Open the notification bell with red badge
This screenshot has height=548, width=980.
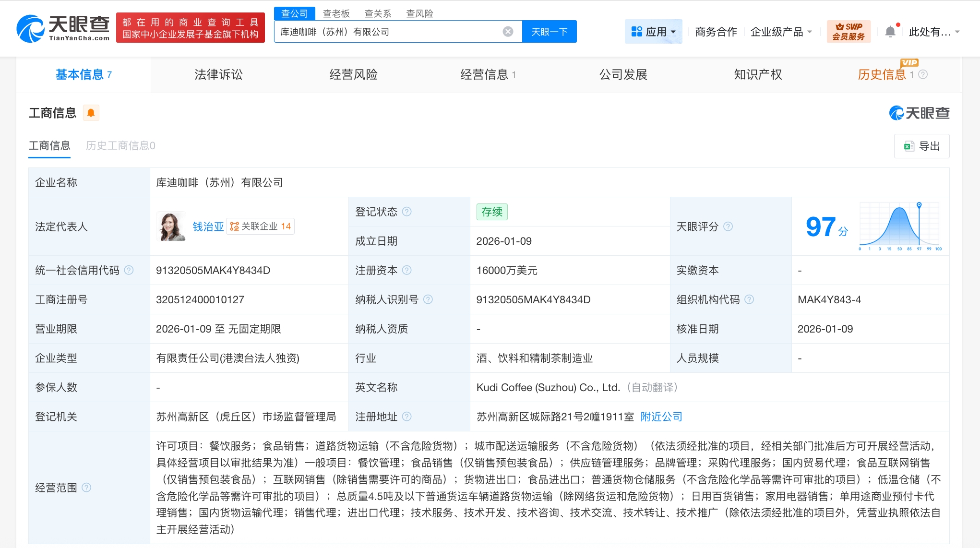891,30
